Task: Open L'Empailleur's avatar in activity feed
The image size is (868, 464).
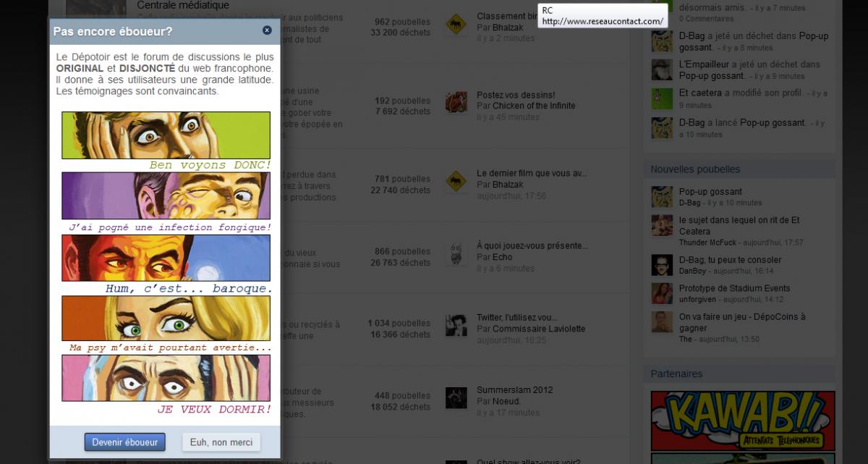Action: (662, 69)
